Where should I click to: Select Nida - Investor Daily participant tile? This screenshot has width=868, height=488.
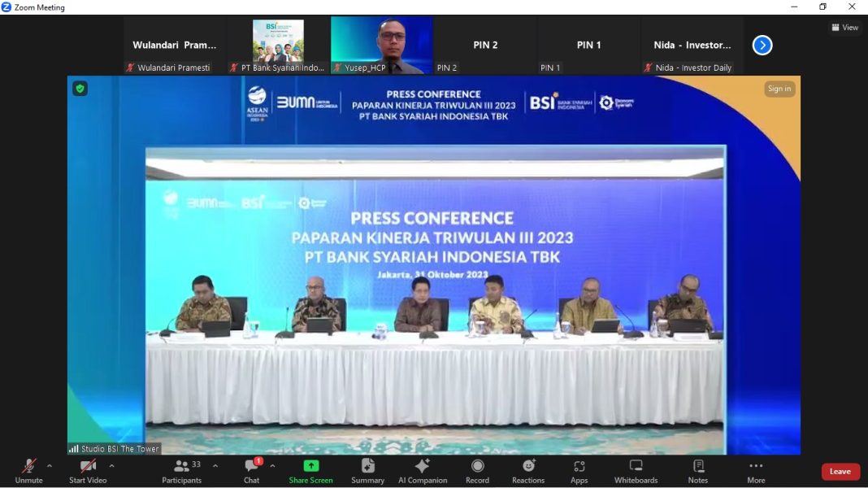pos(692,46)
